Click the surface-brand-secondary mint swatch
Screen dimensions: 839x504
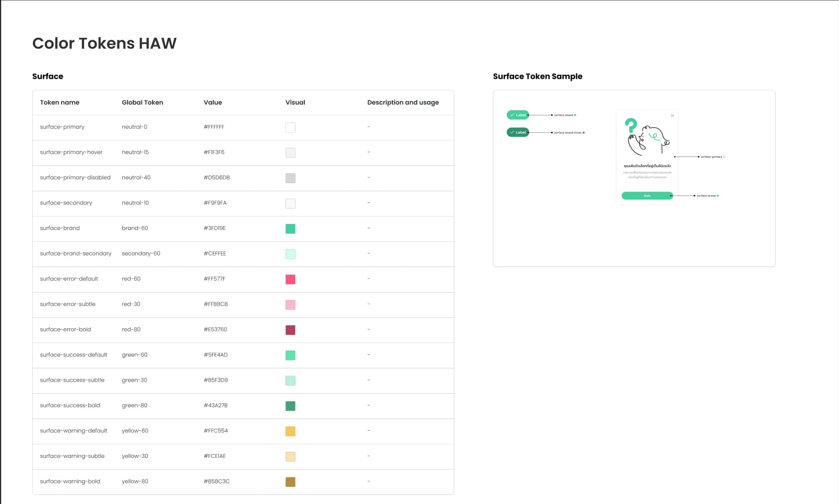(290, 254)
